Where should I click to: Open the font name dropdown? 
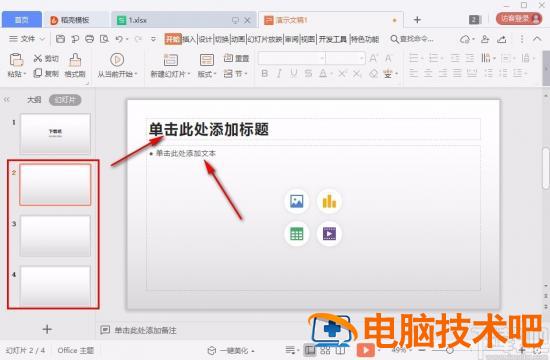322,58
